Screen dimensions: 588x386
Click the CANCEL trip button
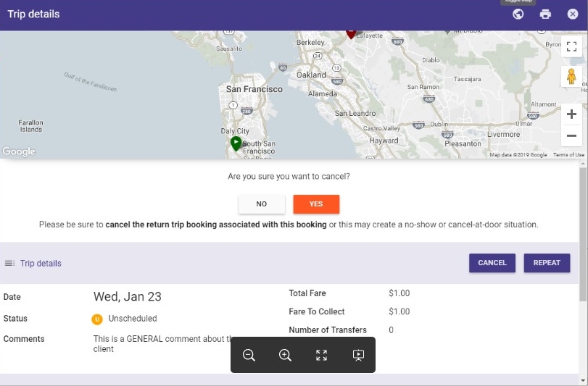point(492,263)
